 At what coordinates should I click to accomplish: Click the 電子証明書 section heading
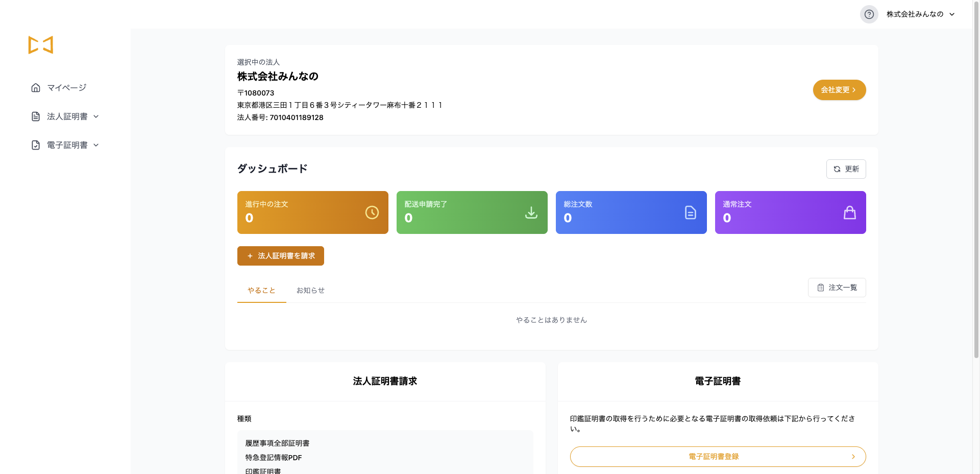pos(718,381)
